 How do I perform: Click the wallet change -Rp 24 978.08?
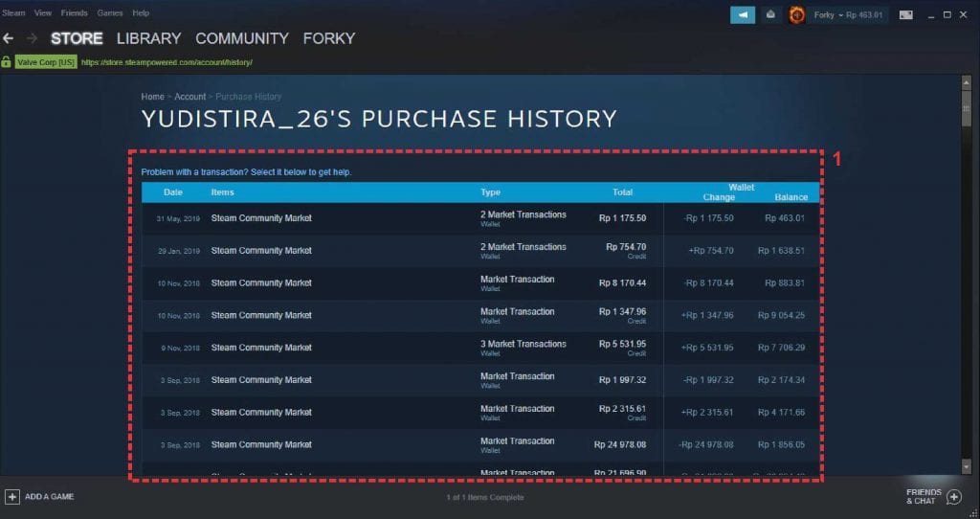[x=706, y=445]
